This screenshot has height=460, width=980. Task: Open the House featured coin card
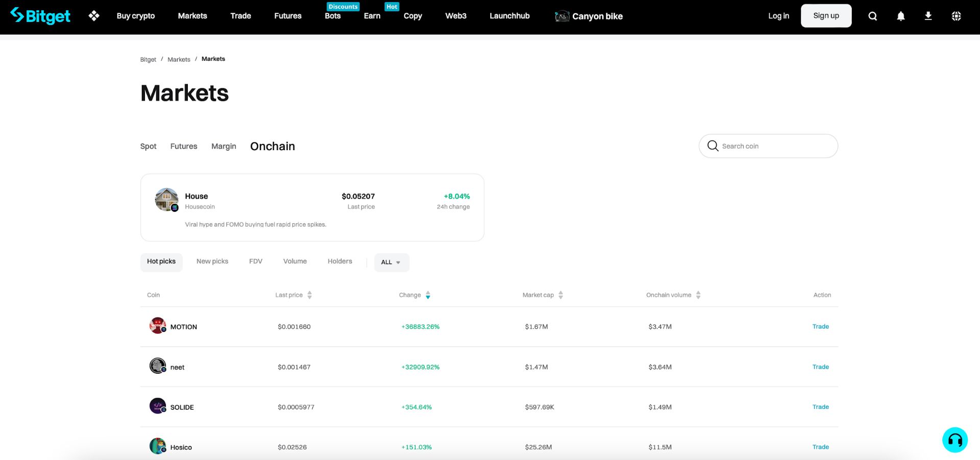(x=312, y=207)
